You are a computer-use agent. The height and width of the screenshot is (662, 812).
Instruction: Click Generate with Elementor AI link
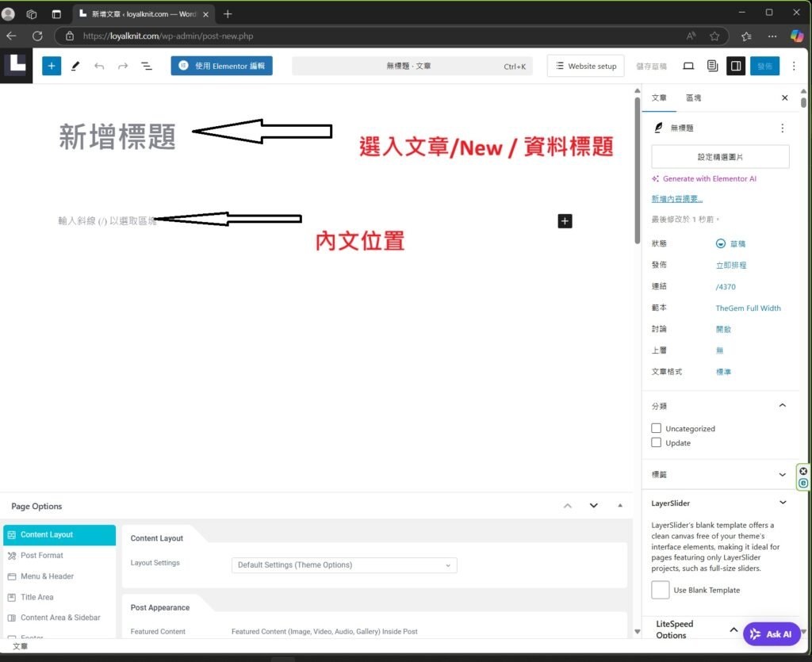[709, 179]
